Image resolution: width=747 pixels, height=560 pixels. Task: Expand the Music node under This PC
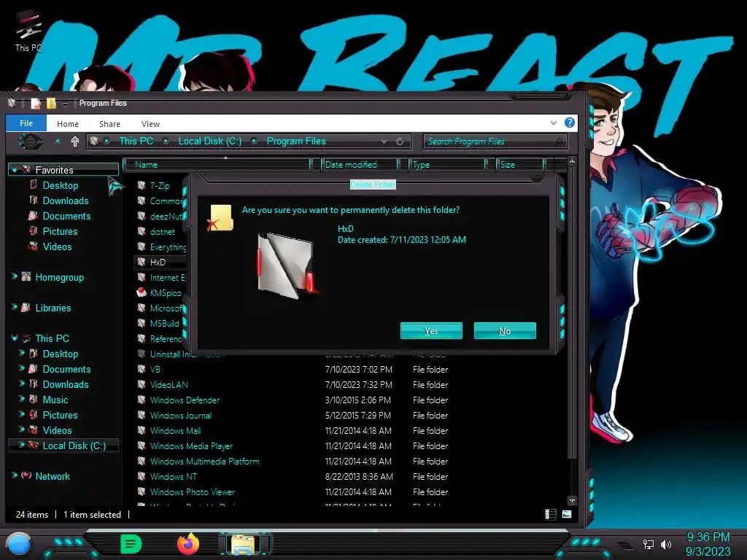pos(21,399)
